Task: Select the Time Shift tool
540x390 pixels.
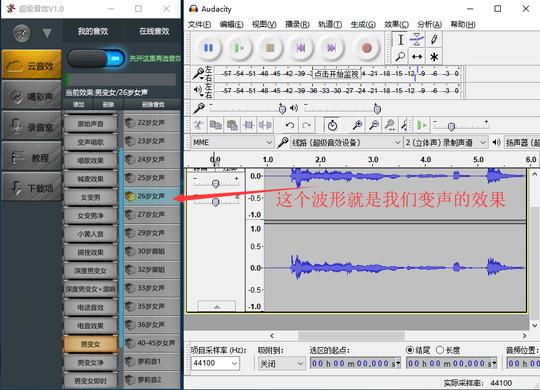Action: [417, 56]
